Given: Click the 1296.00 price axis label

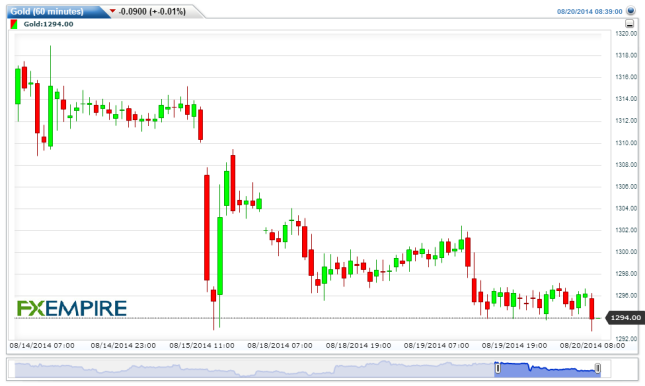Looking at the screenshot, I should (626, 295).
